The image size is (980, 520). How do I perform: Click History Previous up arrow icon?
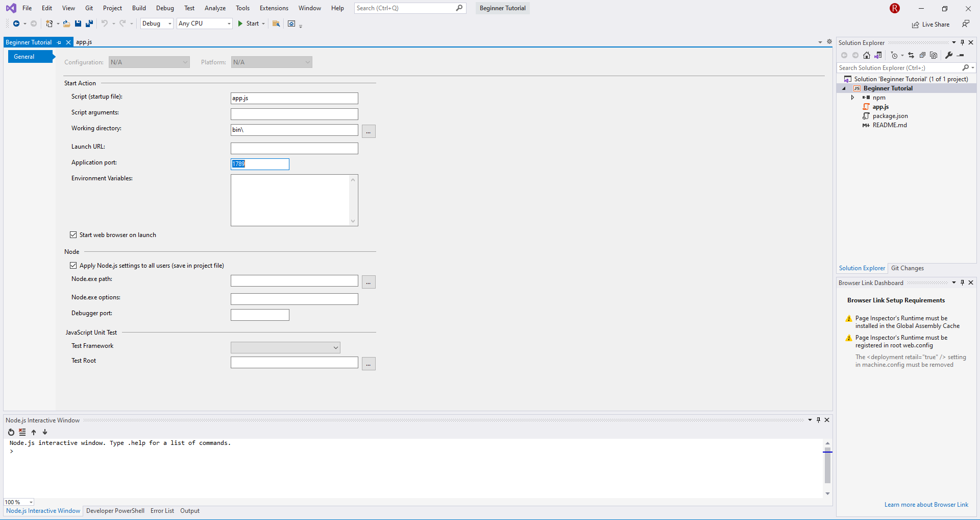point(34,432)
